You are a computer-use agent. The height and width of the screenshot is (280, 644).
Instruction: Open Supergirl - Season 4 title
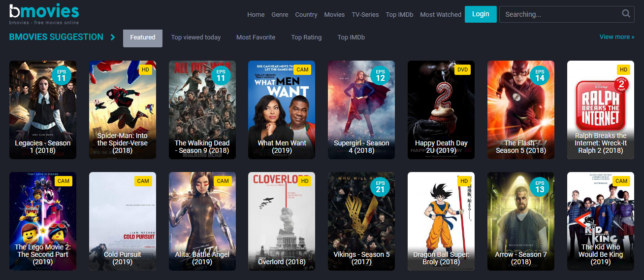pos(362,147)
